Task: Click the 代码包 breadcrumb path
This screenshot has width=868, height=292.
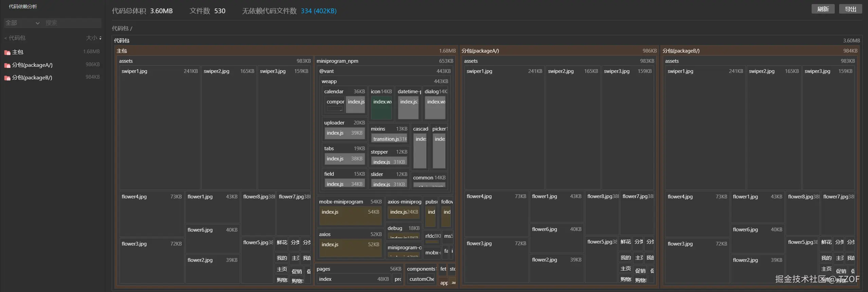Action: tap(120, 28)
